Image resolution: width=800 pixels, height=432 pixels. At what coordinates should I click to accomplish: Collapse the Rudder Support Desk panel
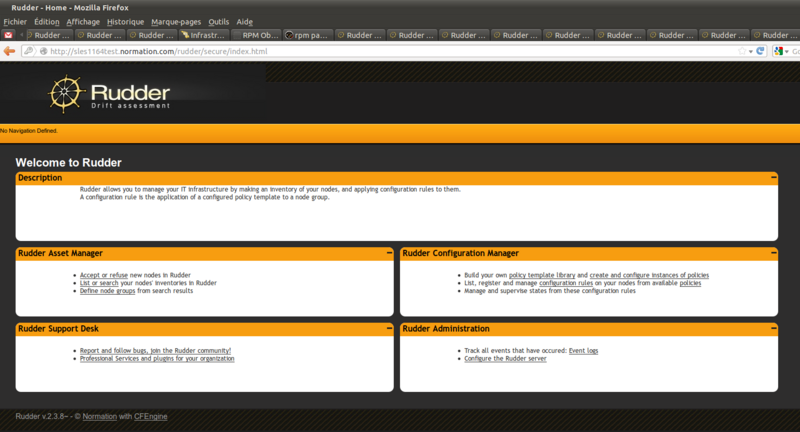click(389, 328)
